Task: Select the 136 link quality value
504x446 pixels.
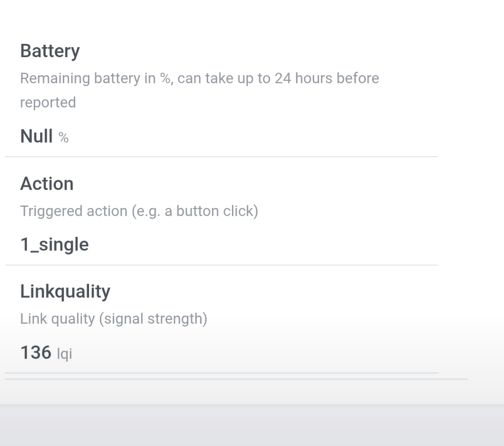Action: point(36,353)
